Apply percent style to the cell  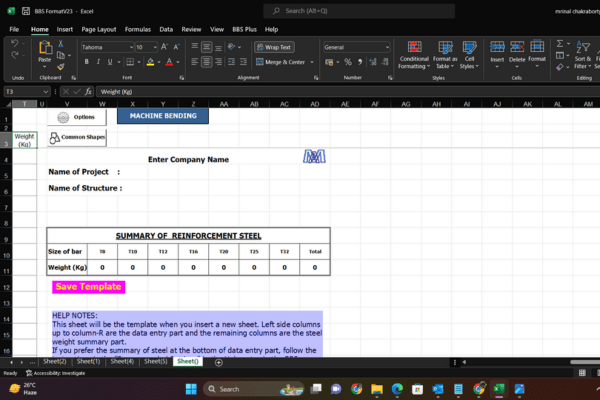point(348,62)
